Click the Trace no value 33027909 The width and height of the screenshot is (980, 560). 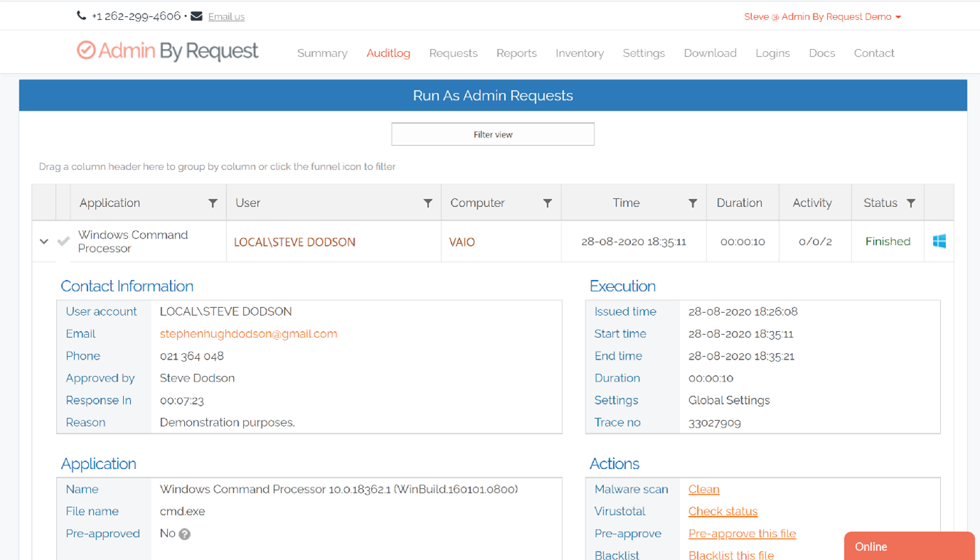coord(715,423)
